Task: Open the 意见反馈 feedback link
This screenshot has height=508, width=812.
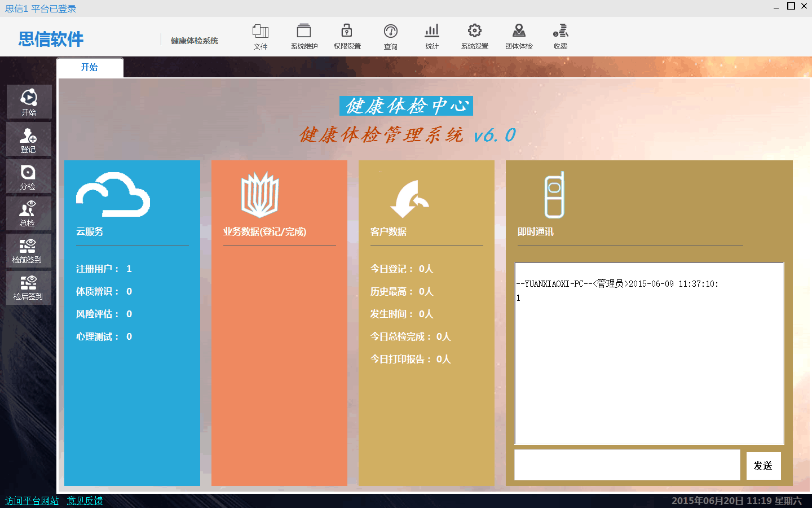Action: [x=85, y=501]
